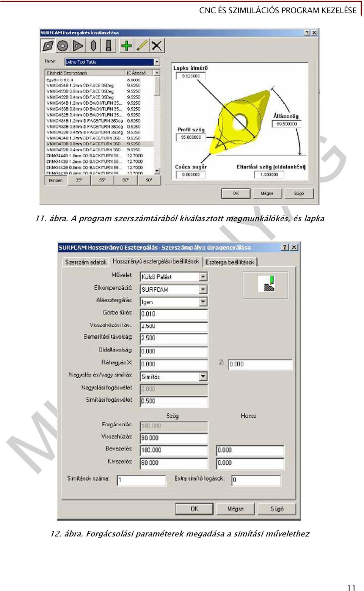Click Mégse in the Hosszirányú Esztergálás dialog
This screenshot has height=591, width=364.
(235, 509)
